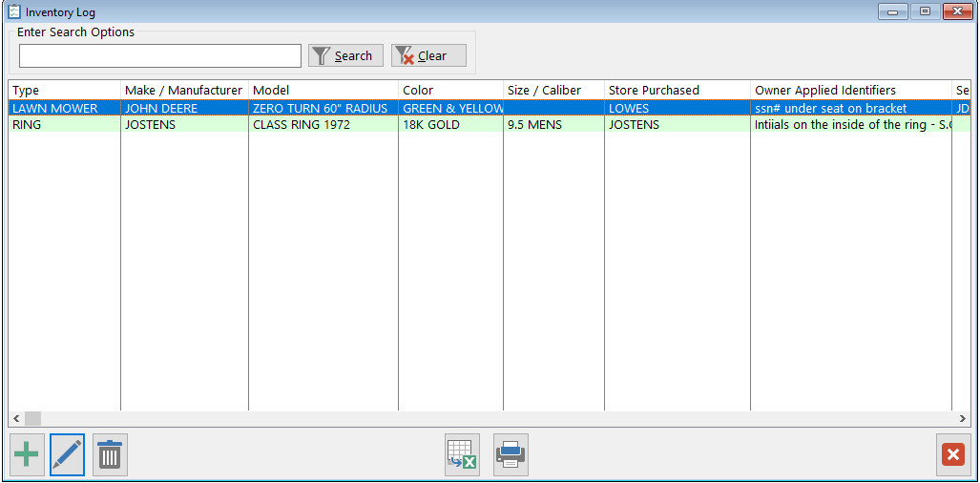
Task: Click the CLASS RING 1972 cell
Action: click(x=323, y=124)
